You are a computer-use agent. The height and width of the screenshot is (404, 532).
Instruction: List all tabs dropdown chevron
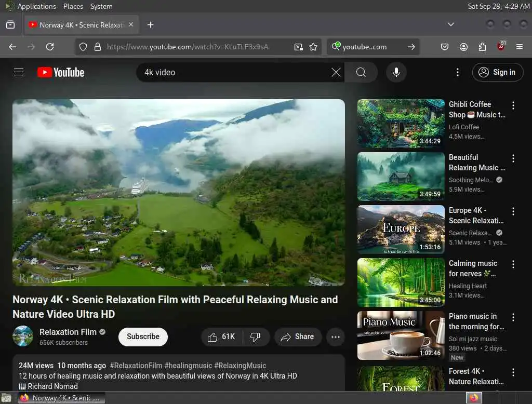(450, 24)
